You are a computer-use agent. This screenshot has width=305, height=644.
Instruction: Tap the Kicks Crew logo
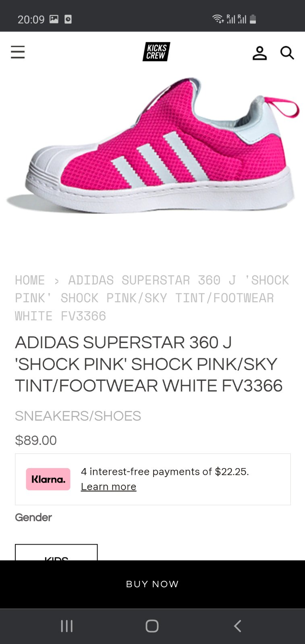click(x=156, y=52)
